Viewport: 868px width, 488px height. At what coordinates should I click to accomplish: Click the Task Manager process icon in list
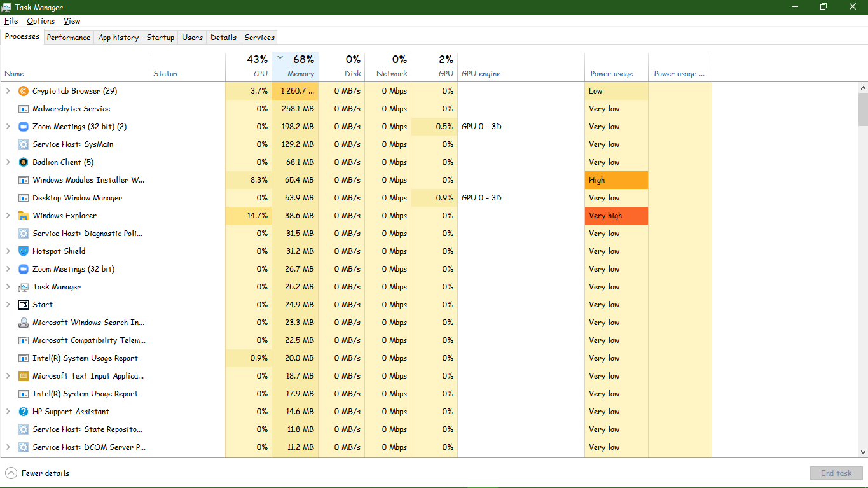pos(24,287)
